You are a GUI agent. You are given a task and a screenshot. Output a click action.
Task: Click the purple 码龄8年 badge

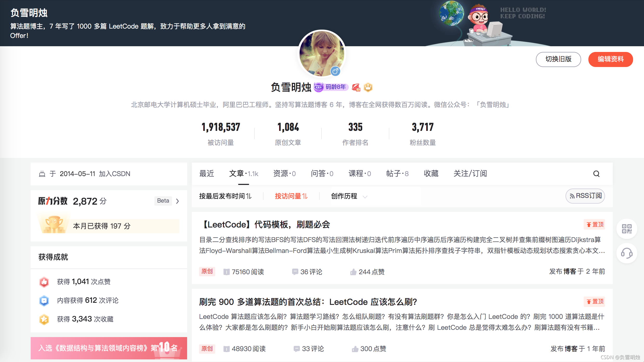point(331,87)
